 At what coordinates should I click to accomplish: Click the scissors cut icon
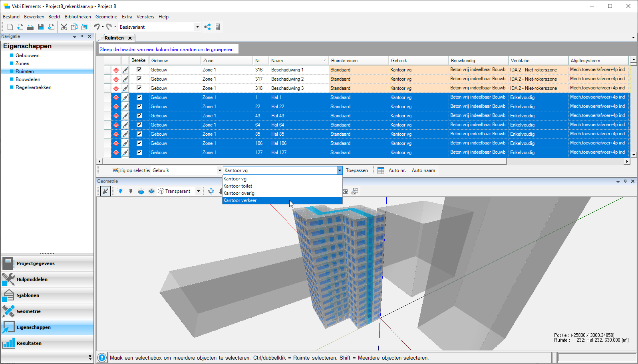pos(64,27)
